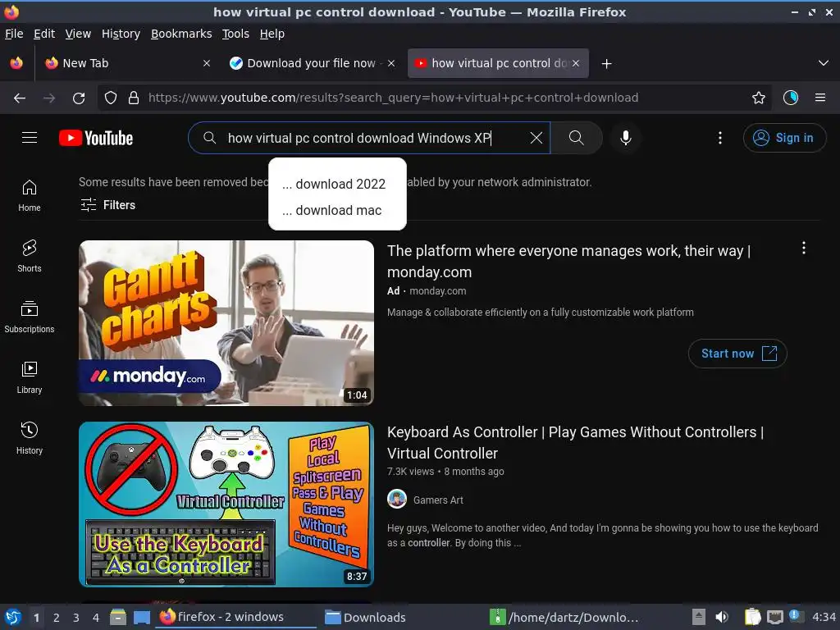Click Start now on monday.com ad
840x630 pixels.
737,354
